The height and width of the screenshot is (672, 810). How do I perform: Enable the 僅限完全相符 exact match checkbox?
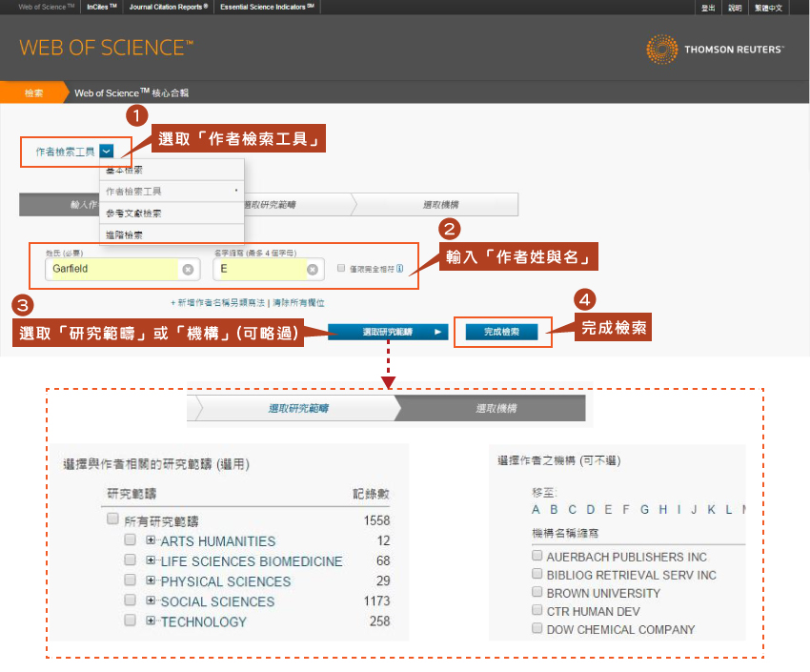point(341,268)
